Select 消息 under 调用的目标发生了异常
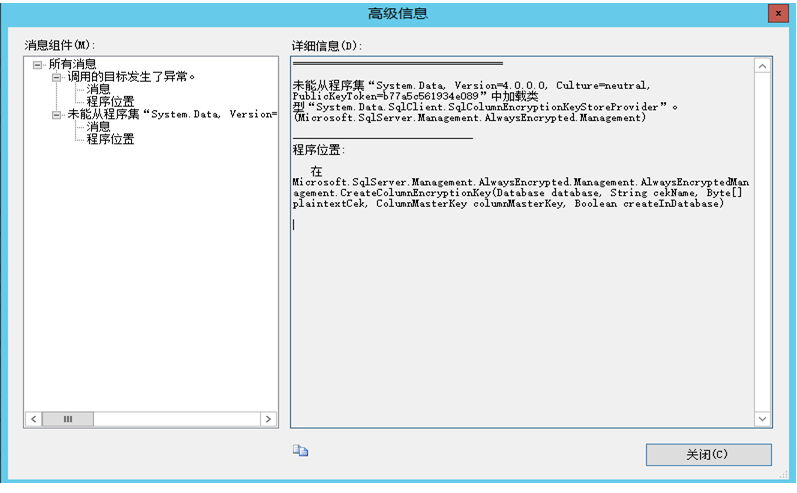This screenshot has height=493, width=797. (x=98, y=89)
